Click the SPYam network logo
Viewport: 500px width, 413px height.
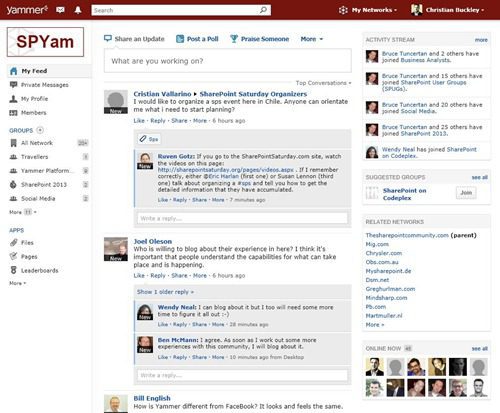pyautogui.click(x=45, y=42)
